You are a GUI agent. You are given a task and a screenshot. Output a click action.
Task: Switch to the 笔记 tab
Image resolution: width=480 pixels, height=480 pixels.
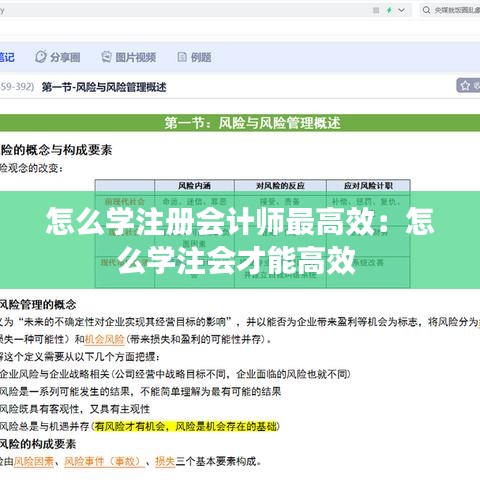click(x=7, y=57)
